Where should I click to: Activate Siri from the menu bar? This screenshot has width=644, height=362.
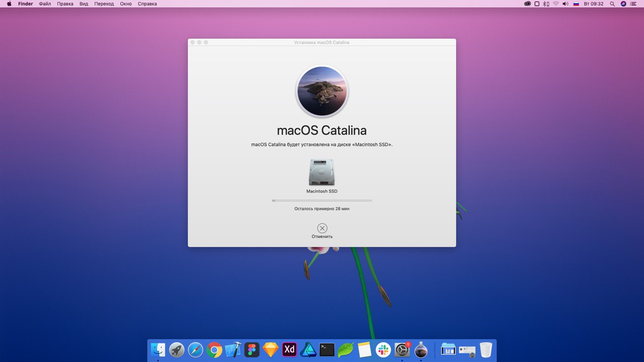[624, 4]
